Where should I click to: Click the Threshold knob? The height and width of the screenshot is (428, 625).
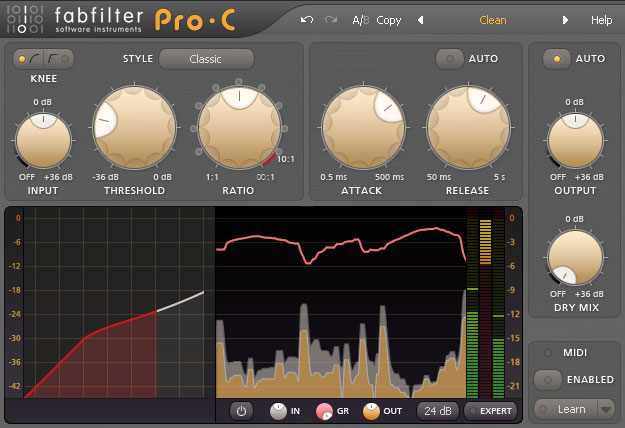coord(134,127)
